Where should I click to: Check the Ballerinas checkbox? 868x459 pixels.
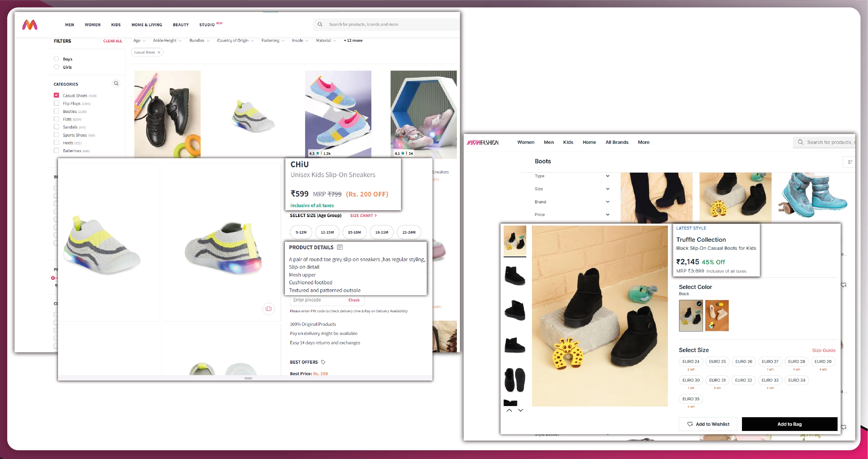[56, 150]
